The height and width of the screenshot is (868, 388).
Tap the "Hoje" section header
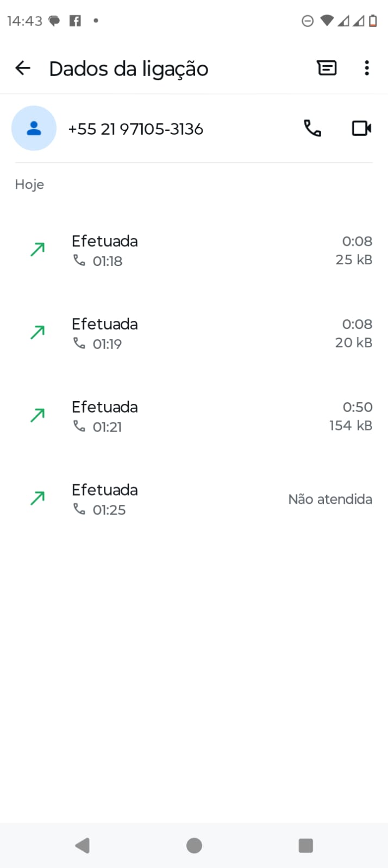click(29, 185)
